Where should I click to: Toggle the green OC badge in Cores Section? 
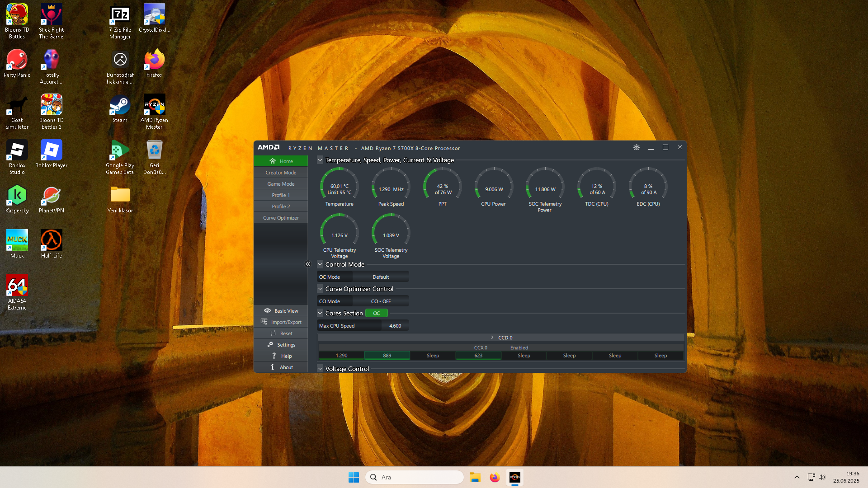(x=377, y=313)
